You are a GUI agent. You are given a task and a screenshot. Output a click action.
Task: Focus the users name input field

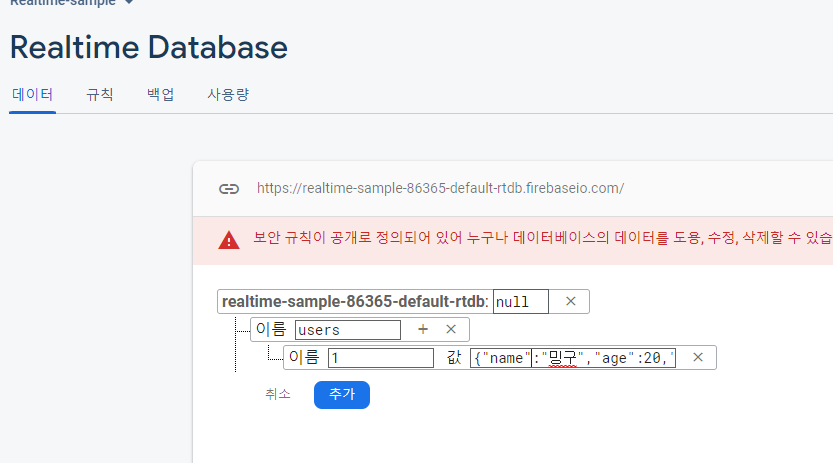point(348,330)
